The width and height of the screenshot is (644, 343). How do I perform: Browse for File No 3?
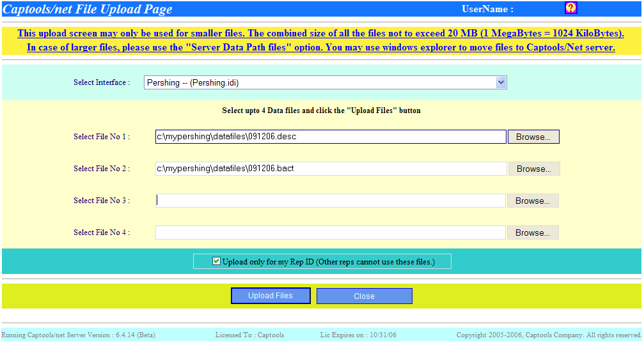click(x=533, y=201)
